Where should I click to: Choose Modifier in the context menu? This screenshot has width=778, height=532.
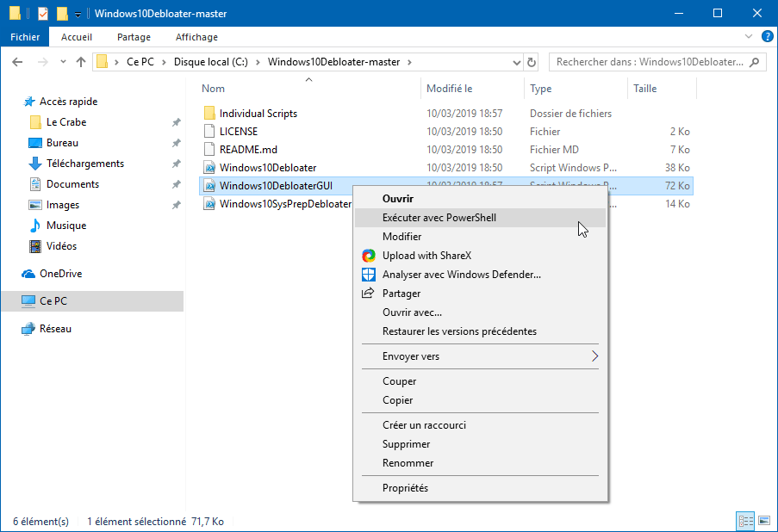[x=480, y=237]
